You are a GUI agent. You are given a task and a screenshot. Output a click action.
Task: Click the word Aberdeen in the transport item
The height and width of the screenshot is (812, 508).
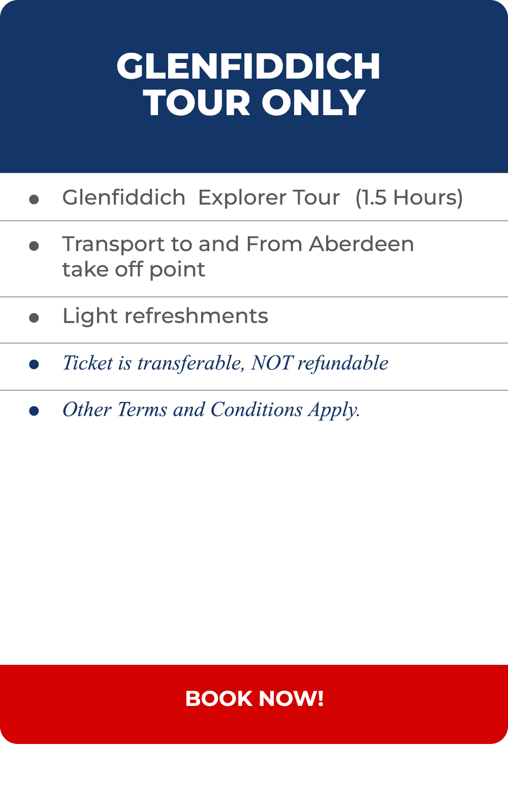coord(362,244)
